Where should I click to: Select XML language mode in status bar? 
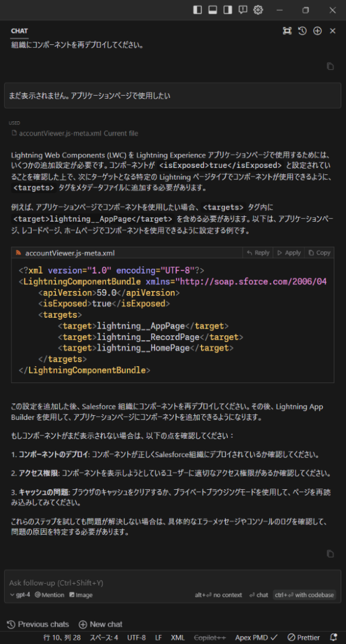[x=178, y=637]
